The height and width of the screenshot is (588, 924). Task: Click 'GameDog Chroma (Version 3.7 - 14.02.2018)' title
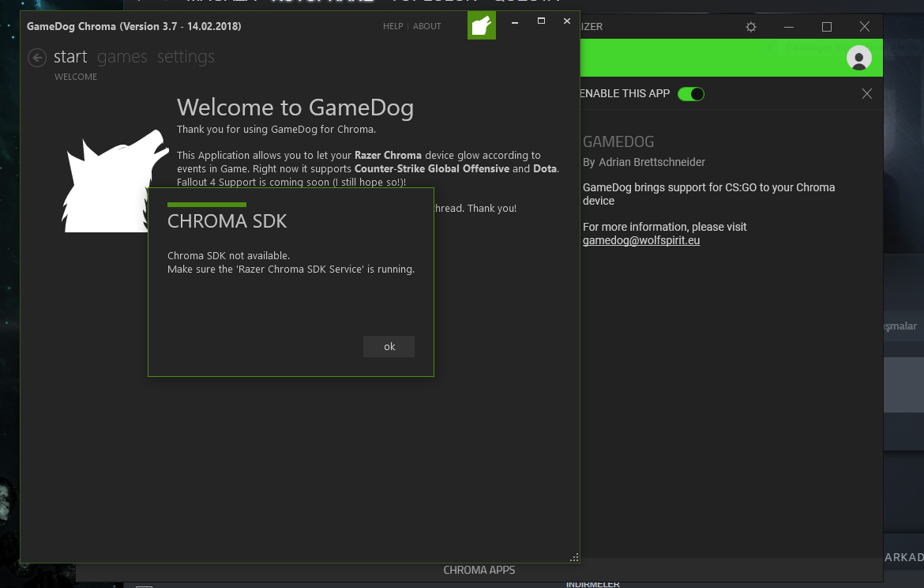click(133, 26)
